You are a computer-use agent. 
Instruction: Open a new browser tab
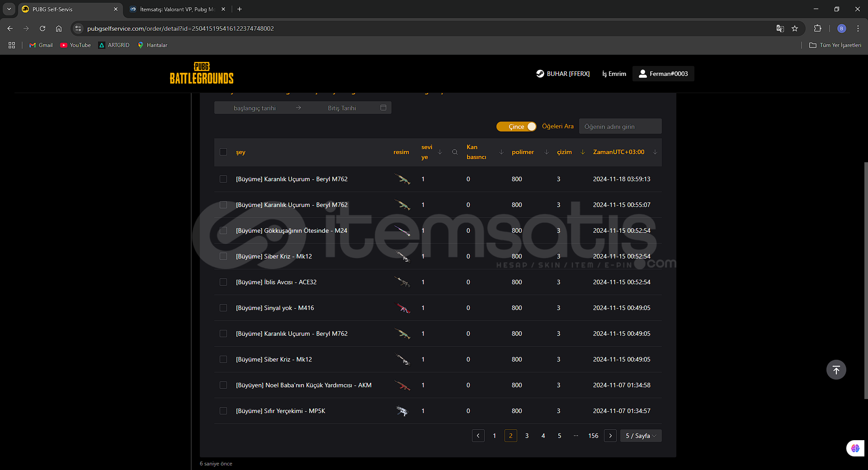240,9
